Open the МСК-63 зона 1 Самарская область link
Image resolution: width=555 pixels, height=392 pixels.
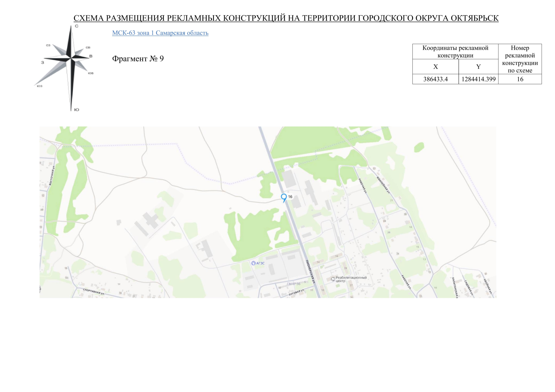(160, 33)
